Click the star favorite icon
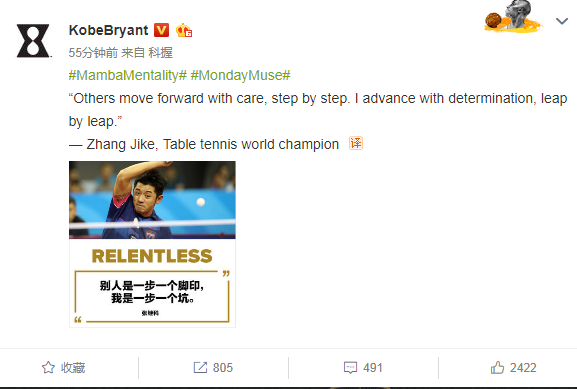This screenshot has height=389, width=577. pyautogui.click(x=48, y=367)
